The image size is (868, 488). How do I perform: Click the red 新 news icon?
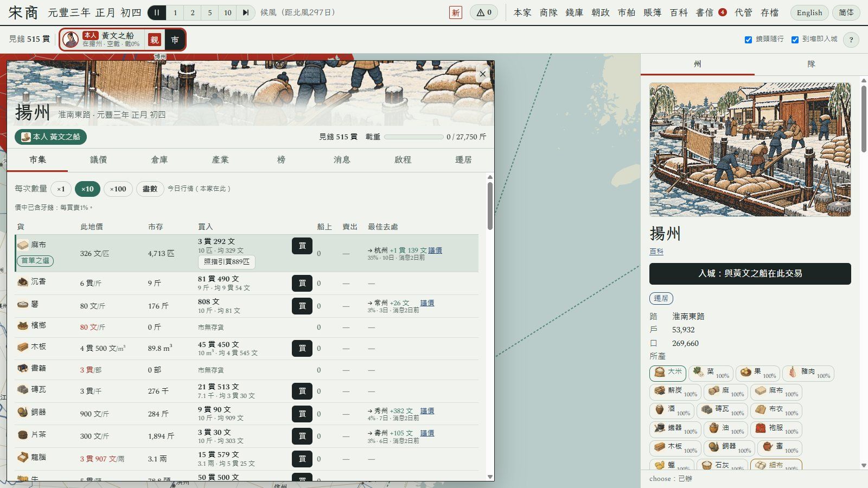pyautogui.click(x=456, y=12)
